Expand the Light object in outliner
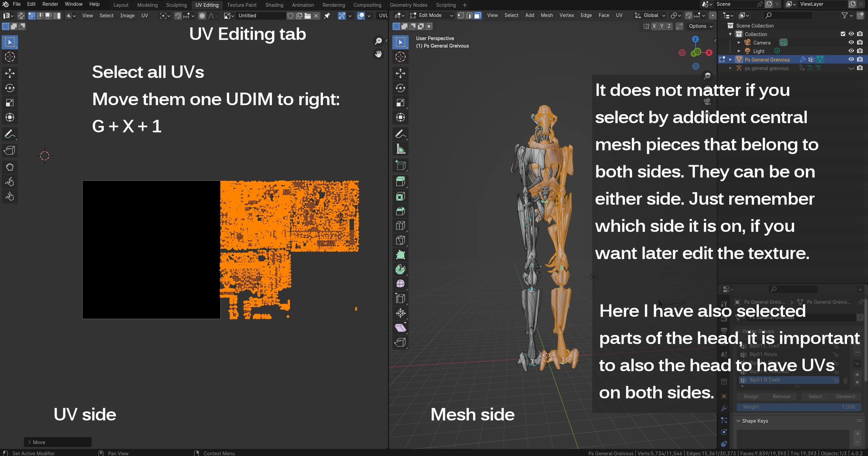This screenshot has width=868, height=456. tap(738, 51)
